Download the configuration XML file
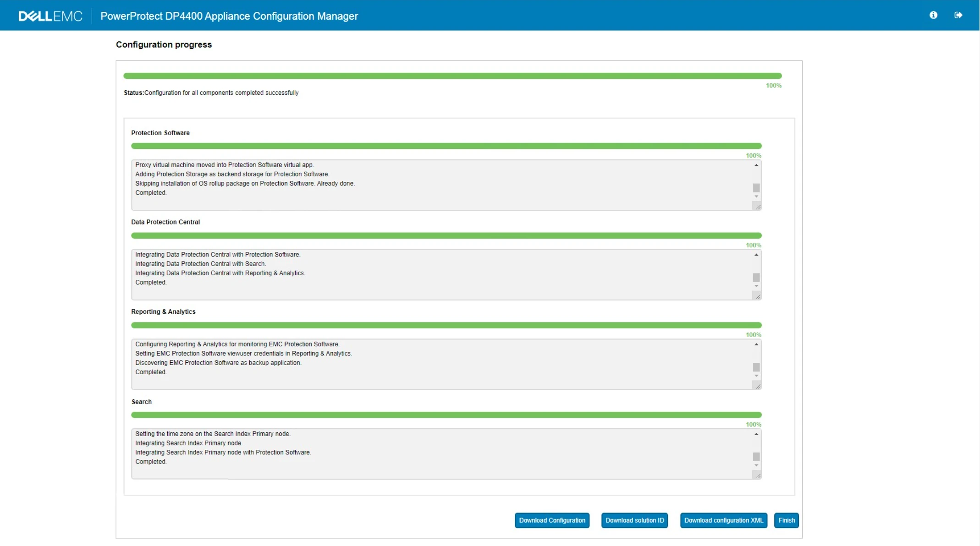Image resolution: width=980 pixels, height=546 pixels. pyautogui.click(x=723, y=520)
